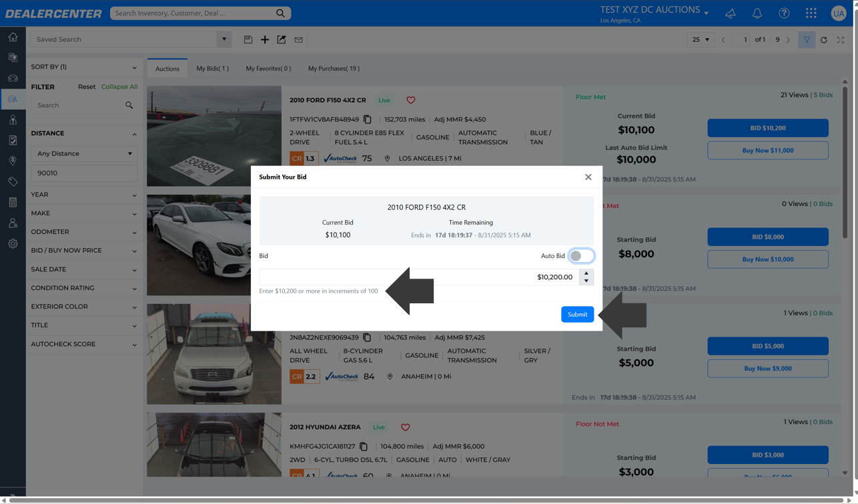Switch to the My Bids(1) tab

[212, 69]
